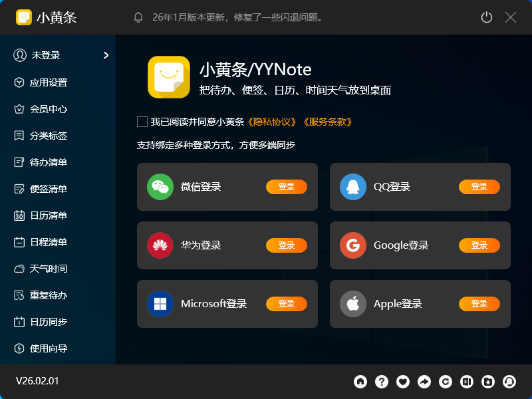Screen dimensions: 532x399
Task: Select the 重复待办 repeat icon
Action: point(20,295)
